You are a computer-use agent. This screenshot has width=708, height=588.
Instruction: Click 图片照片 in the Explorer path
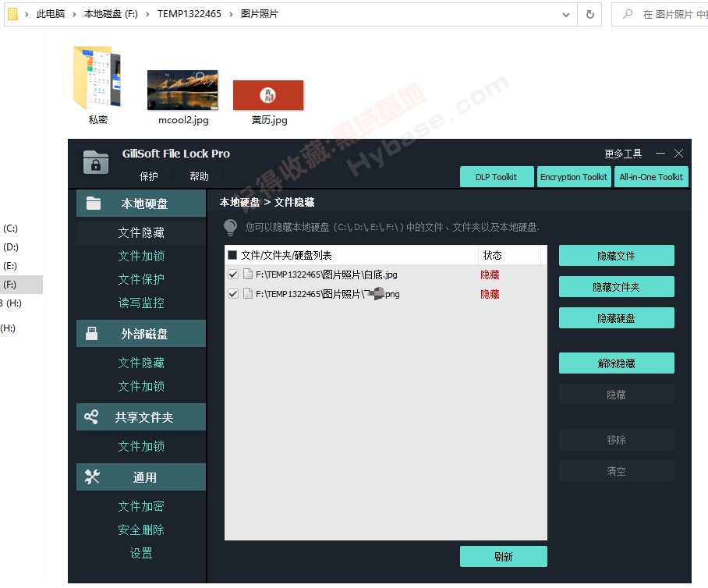click(259, 14)
